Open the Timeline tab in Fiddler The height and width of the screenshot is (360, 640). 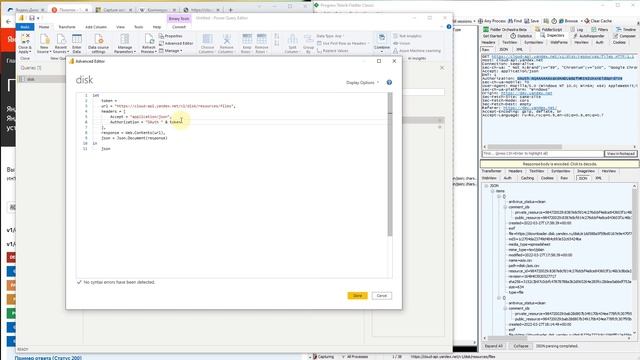point(626,30)
